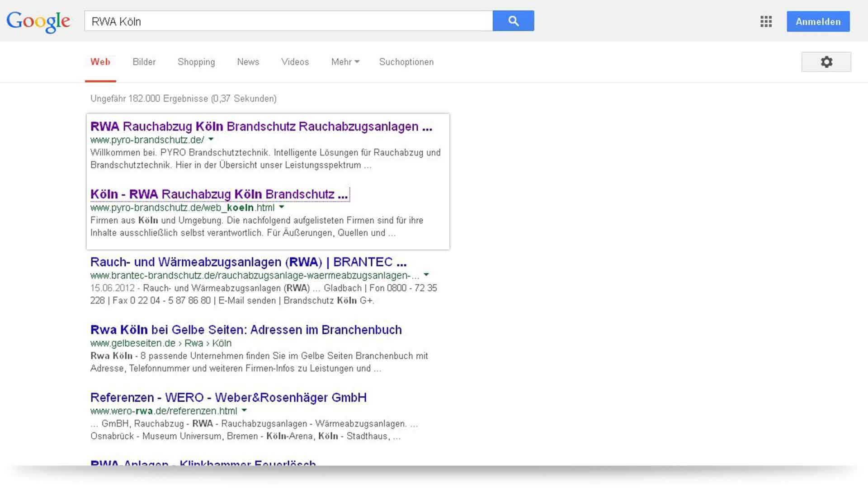
Task: Open result RWA Rauchabzug Köln Brandschutz Rauchabzugsanlagen
Action: (261, 127)
